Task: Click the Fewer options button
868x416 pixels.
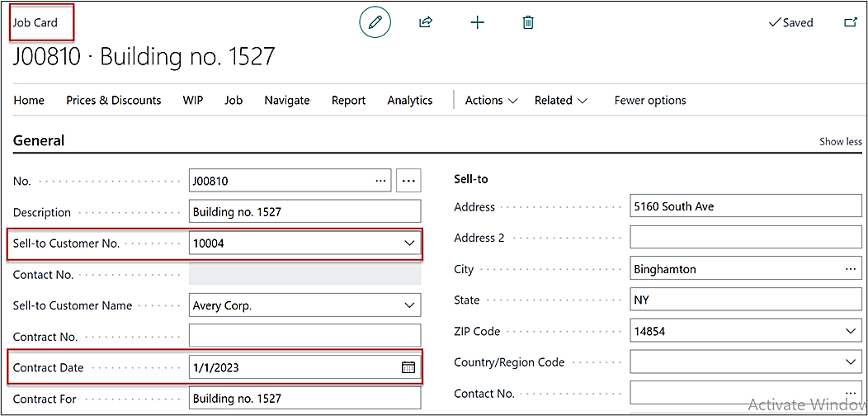Action: tap(649, 100)
